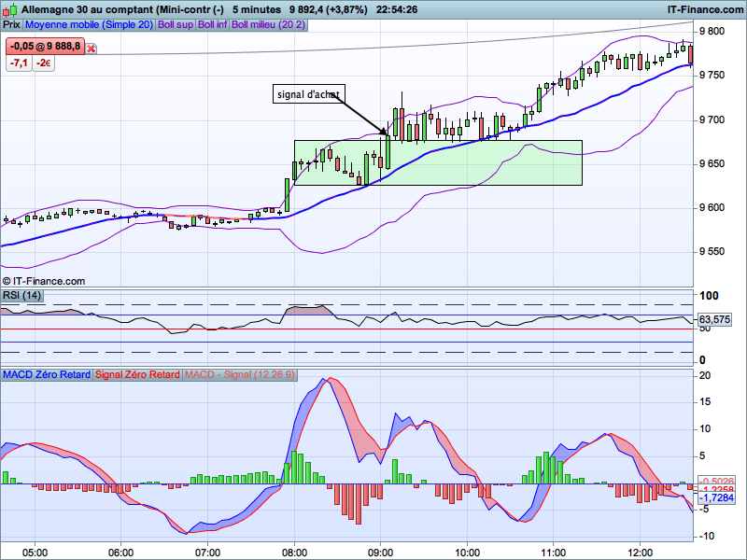
Task: Close the position with the red X icon
Action: click(x=91, y=49)
